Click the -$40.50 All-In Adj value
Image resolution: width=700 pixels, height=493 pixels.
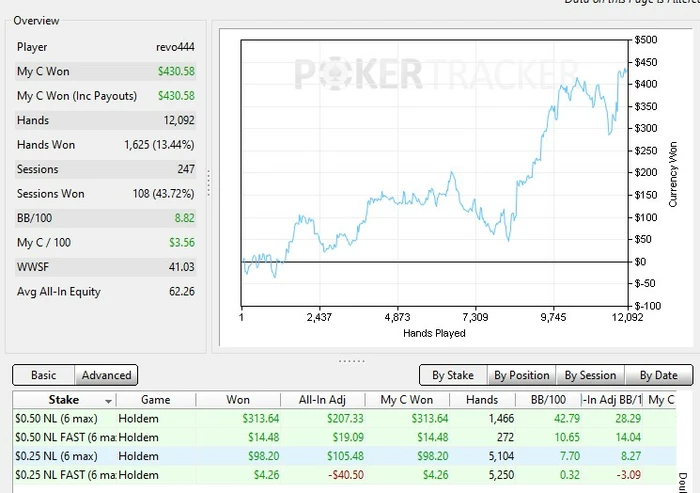pos(346,475)
